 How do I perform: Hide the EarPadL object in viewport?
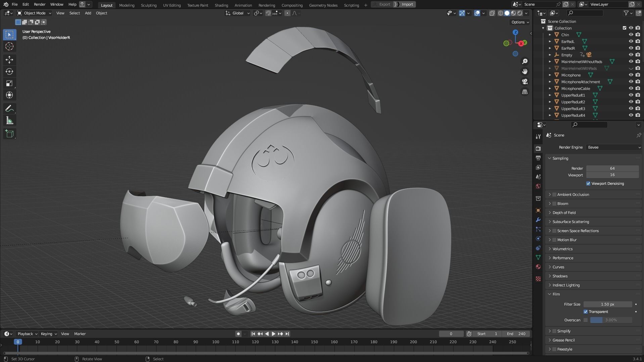[631, 41]
